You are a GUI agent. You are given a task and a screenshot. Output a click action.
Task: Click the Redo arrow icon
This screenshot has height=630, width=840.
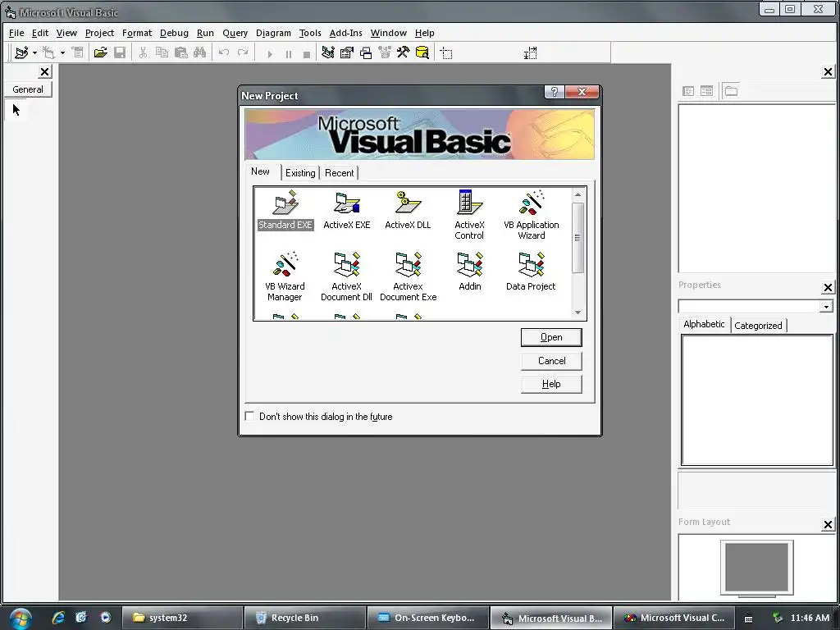point(243,52)
